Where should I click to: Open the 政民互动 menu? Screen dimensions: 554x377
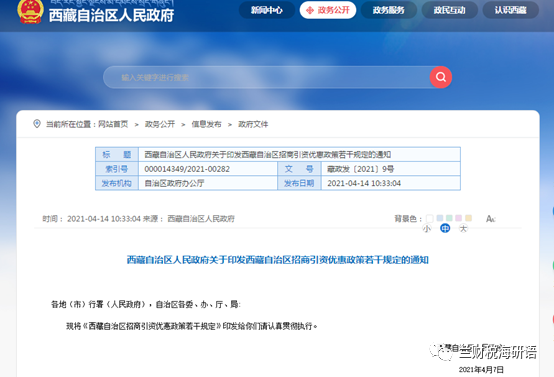pyautogui.click(x=449, y=10)
